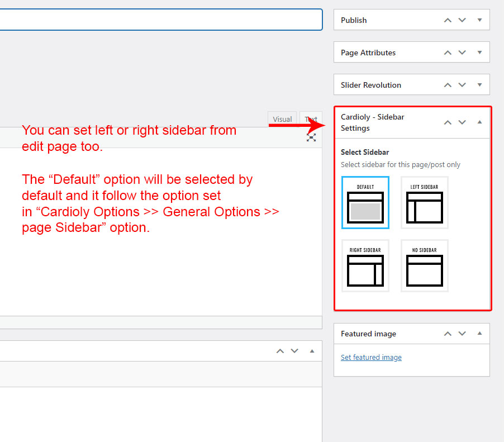Viewport: 504px width, 442px height.
Task: Expand the Publish panel
Action: (479, 20)
